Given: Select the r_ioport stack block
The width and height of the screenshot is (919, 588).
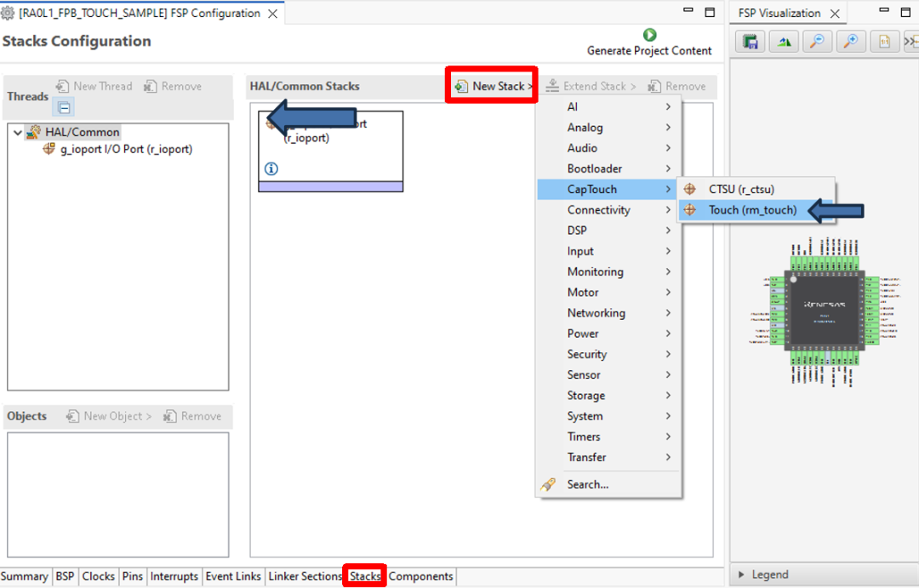Looking at the screenshot, I should click(x=330, y=151).
